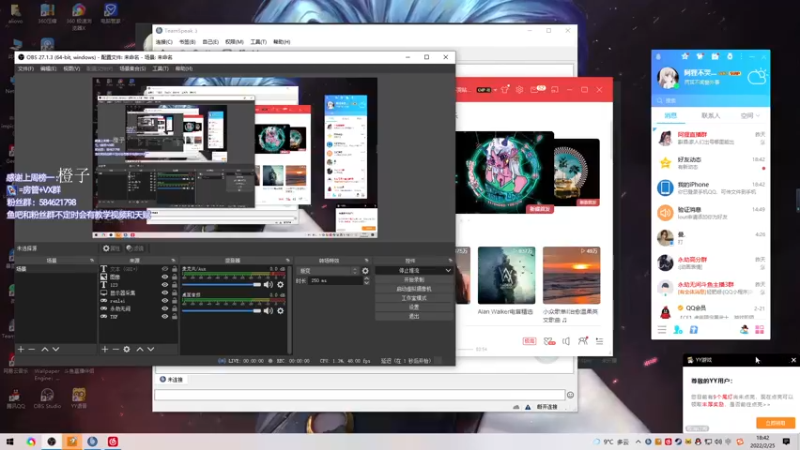800x450 pixels.
Task: Open Alan Walker playlist cover
Action: point(506,276)
